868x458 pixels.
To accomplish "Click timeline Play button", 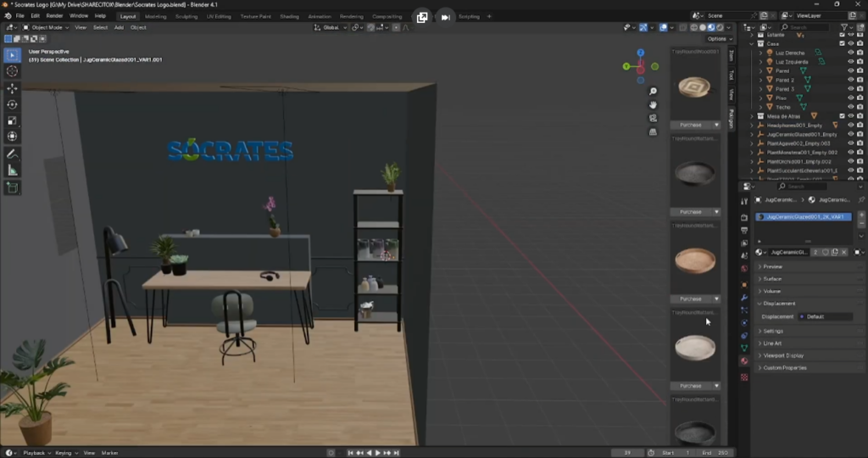I will (378, 453).
